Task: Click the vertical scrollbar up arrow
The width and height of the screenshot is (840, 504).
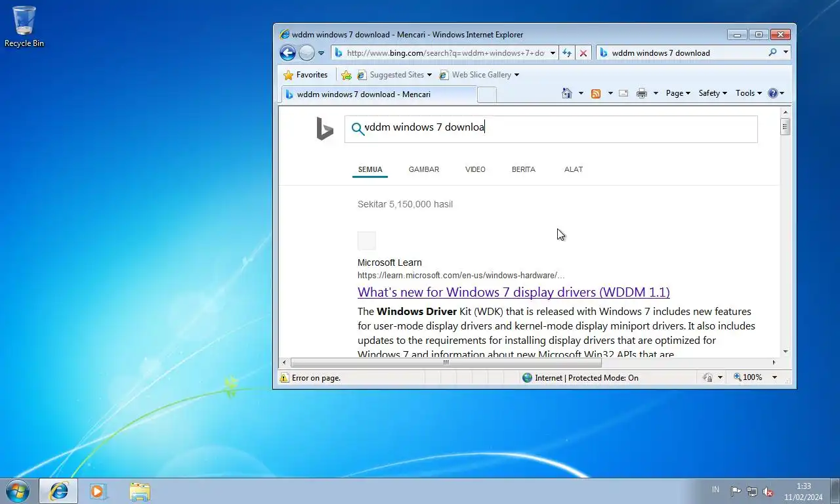Action: 786,112
